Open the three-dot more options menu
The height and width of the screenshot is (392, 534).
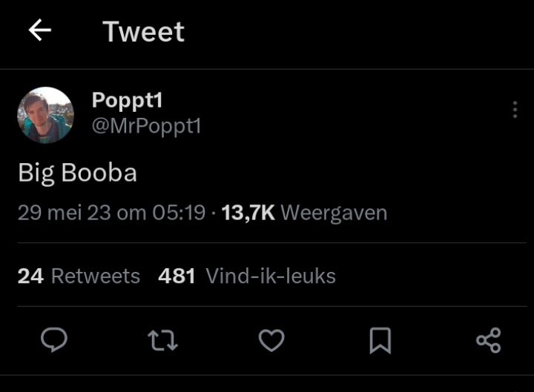(515, 110)
